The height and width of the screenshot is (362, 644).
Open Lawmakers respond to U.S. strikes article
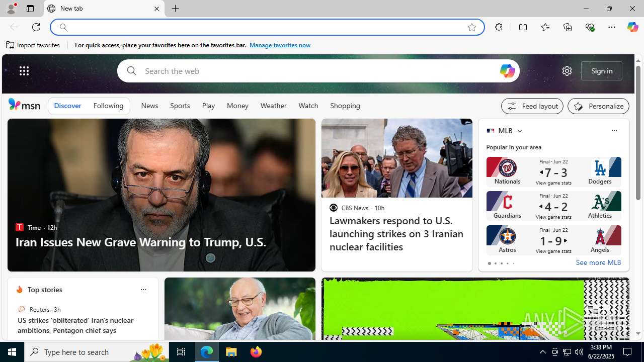click(x=396, y=234)
